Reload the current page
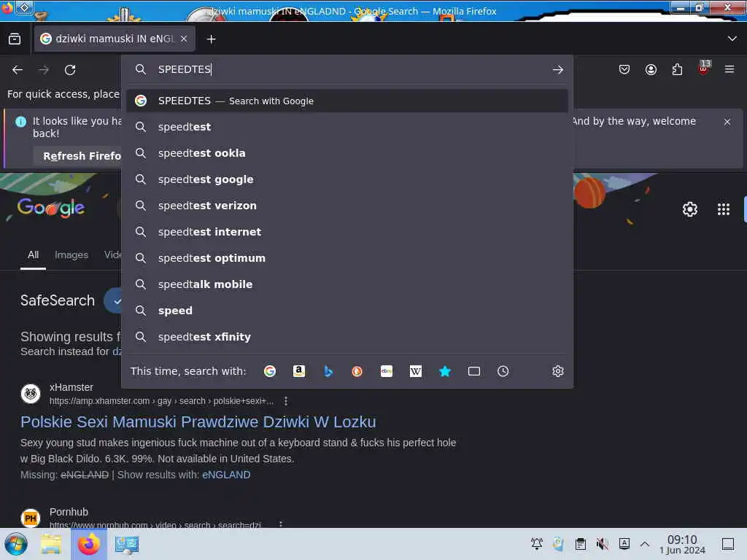747x560 pixels. pyautogui.click(x=70, y=70)
